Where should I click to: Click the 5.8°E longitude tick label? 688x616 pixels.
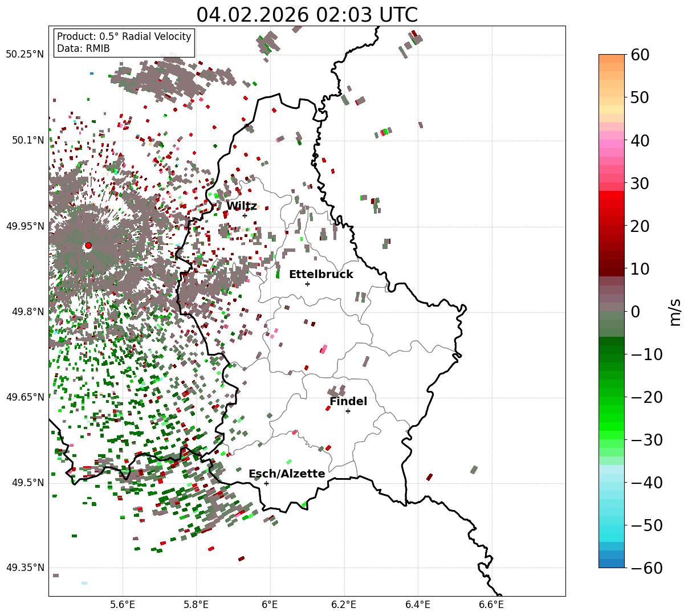pyautogui.click(x=196, y=605)
